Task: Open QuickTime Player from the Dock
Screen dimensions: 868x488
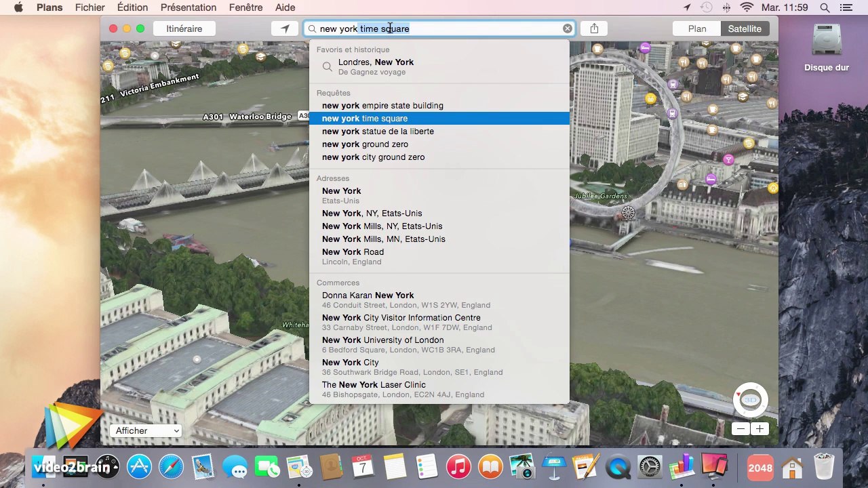Action: pos(618,467)
